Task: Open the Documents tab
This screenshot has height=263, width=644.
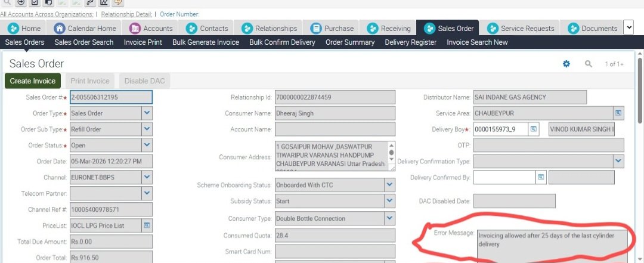Action: (x=592, y=29)
